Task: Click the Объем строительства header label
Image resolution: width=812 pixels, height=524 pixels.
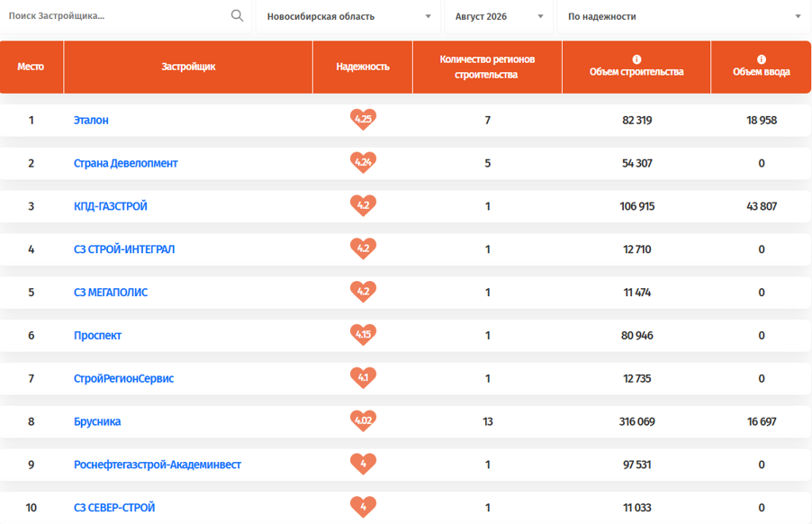Action: pos(636,71)
